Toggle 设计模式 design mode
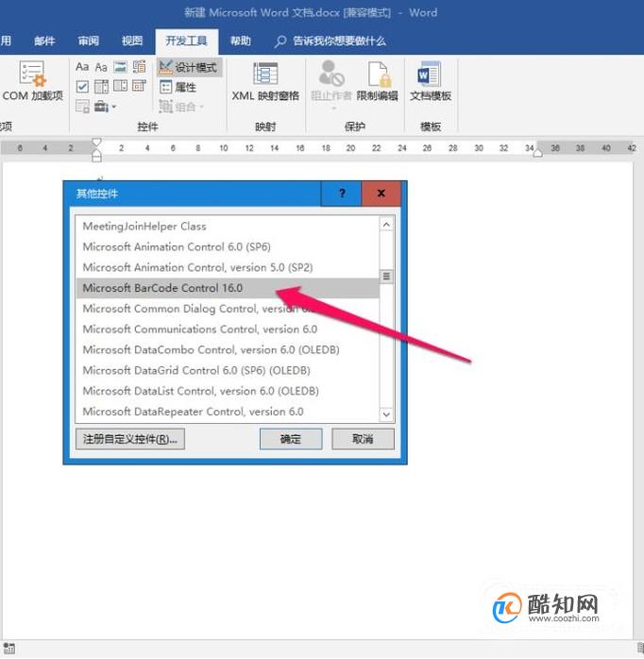644x659 pixels. pos(189,67)
